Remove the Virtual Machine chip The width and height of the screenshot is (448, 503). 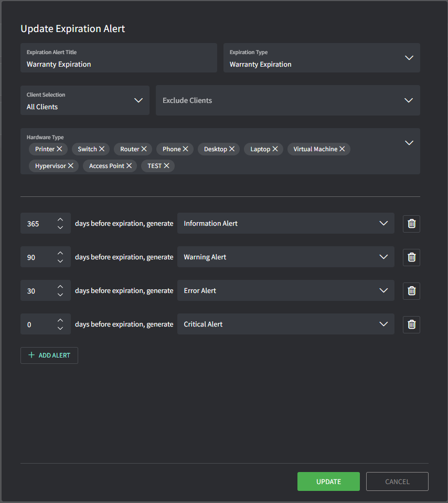[342, 149]
